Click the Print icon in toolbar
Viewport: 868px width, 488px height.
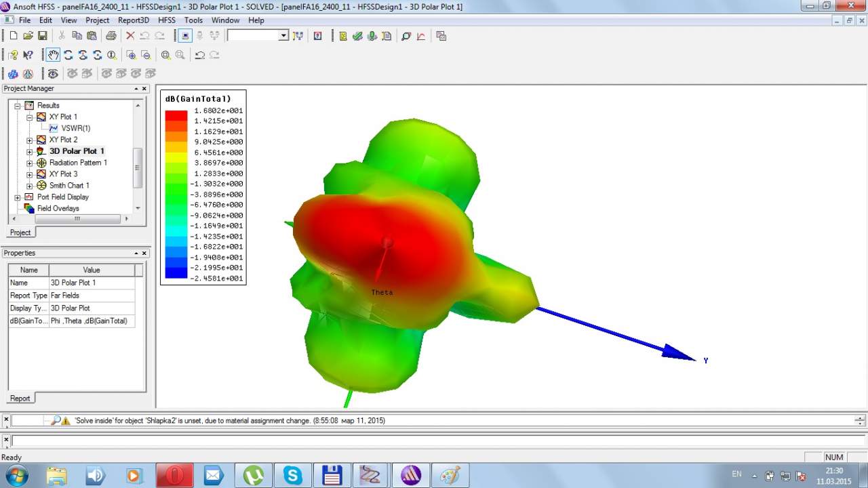point(111,36)
